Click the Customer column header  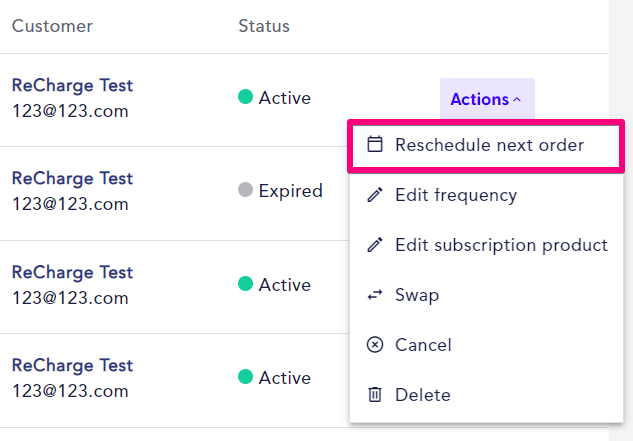(52, 26)
